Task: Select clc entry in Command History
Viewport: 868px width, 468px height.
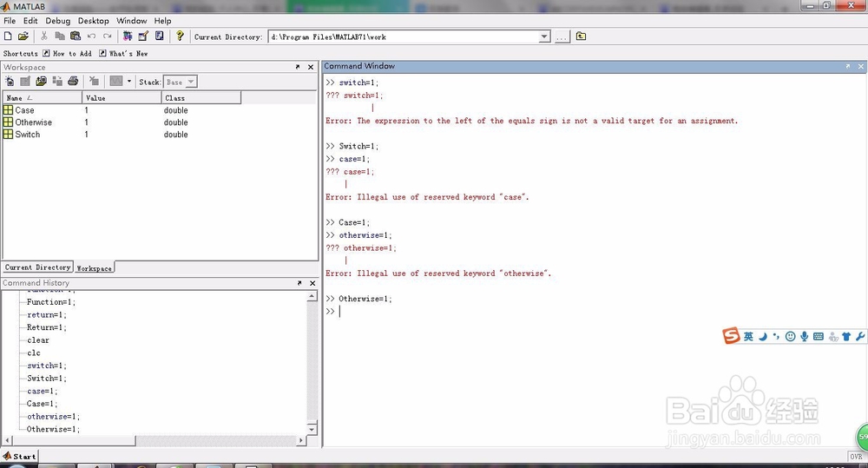Action: coord(34,353)
